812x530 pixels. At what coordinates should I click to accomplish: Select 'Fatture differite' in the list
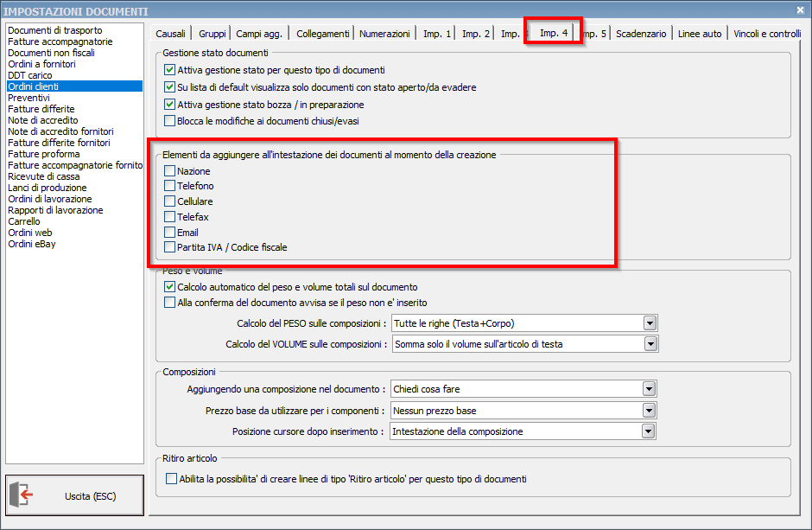click(x=74, y=109)
